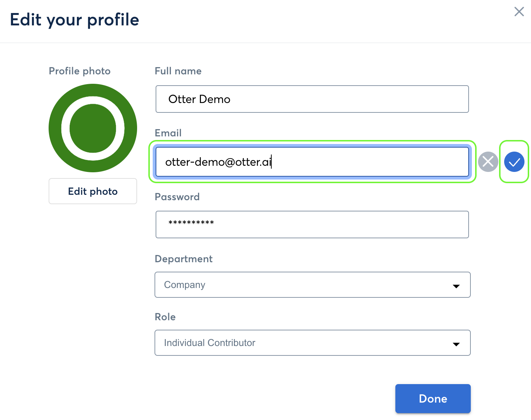Click inside the Email address input
Image resolution: width=531 pixels, height=420 pixels.
coord(312,162)
